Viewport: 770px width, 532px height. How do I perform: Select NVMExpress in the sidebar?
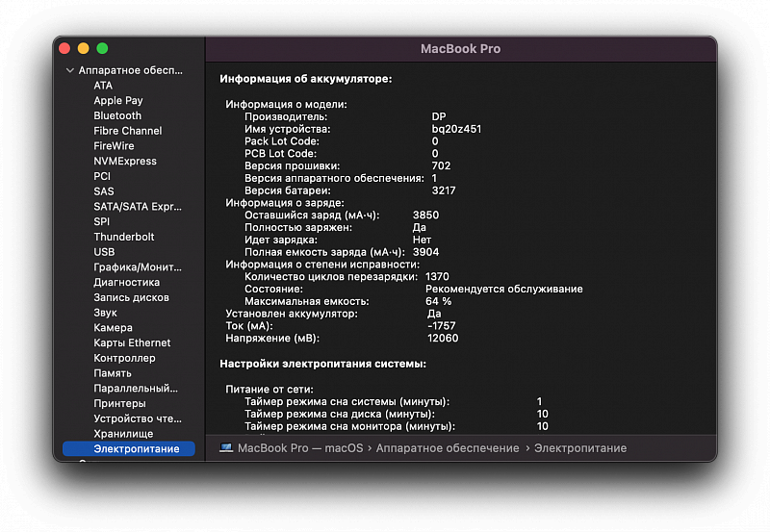point(124,161)
